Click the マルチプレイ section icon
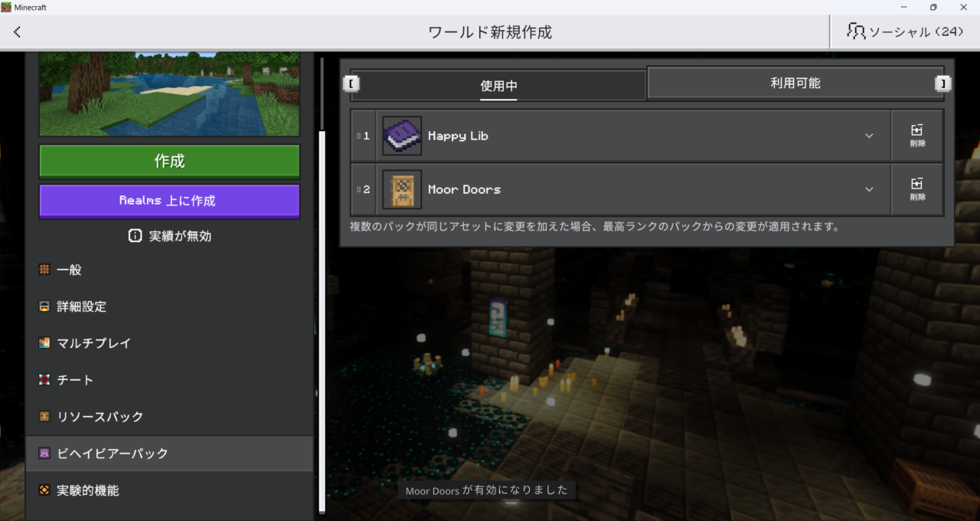This screenshot has width=980, height=521. pyautogui.click(x=44, y=343)
